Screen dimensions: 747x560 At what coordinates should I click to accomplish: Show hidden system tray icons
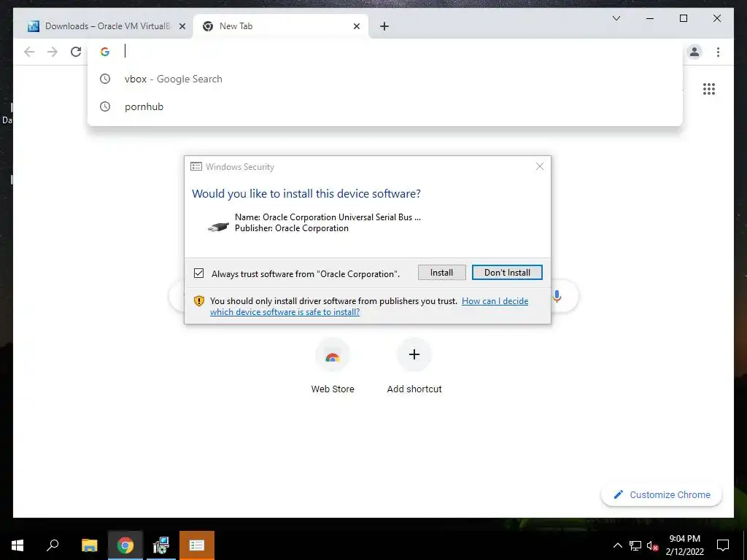(617, 545)
